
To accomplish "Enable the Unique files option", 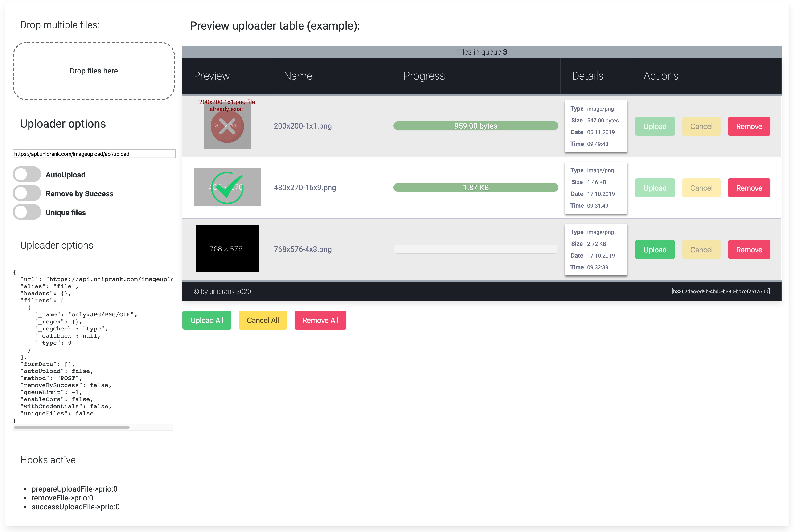I will point(27,212).
